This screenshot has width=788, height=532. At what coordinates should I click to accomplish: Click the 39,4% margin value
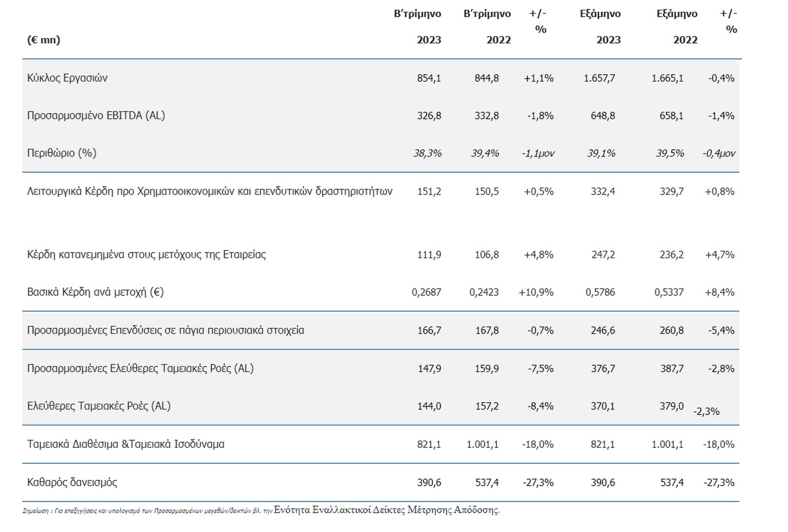point(485,153)
